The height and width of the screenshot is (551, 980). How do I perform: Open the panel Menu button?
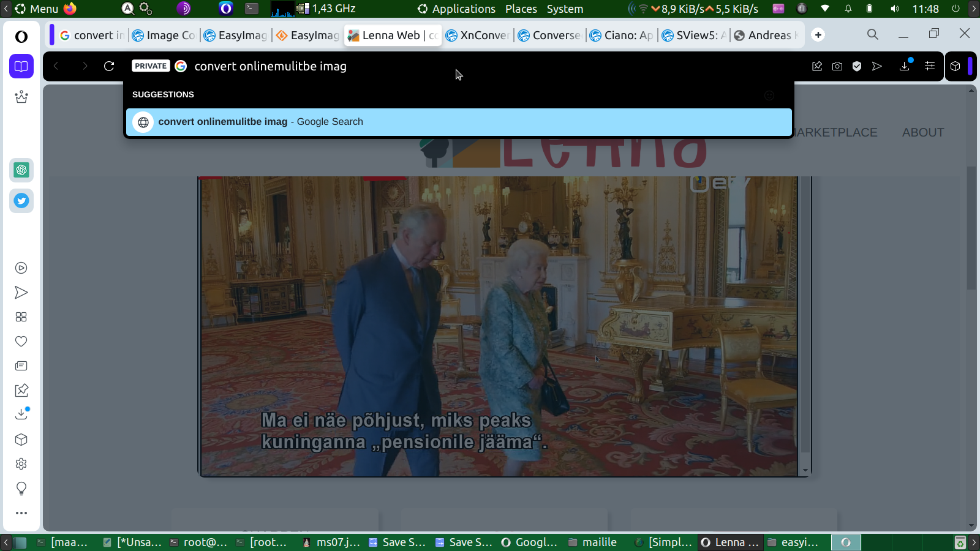36,9
